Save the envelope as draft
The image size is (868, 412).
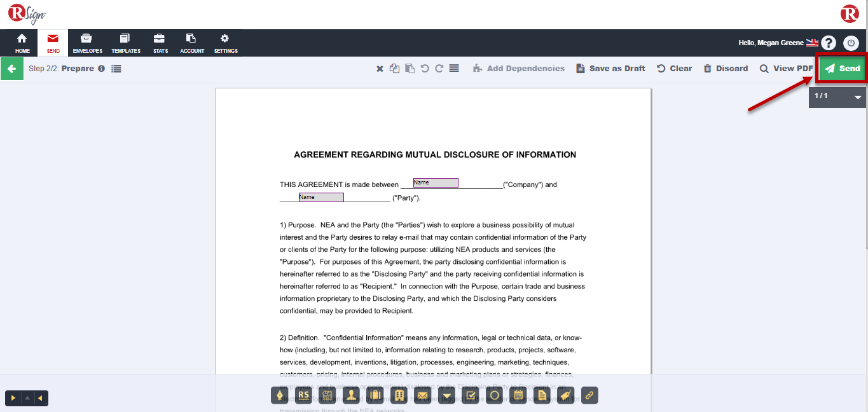(x=610, y=69)
